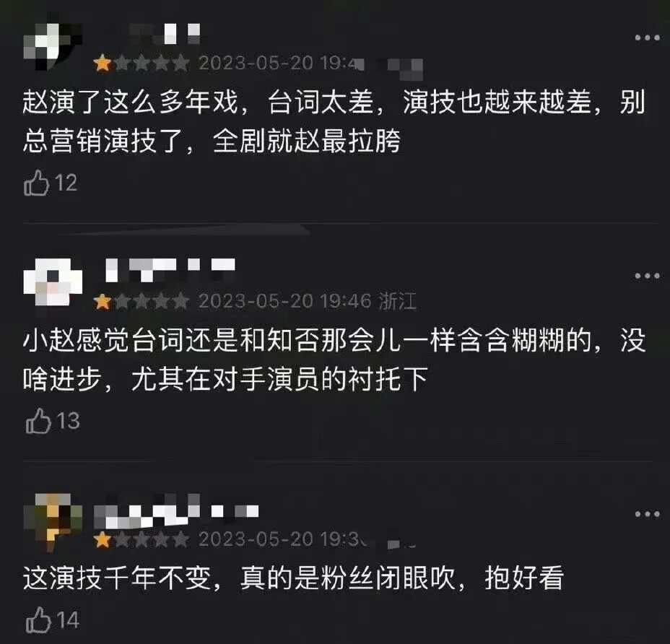This screenshot has width=670, height=644.
Task: Open the review starting with 小赵感觉台词
Action: [334, 360]
